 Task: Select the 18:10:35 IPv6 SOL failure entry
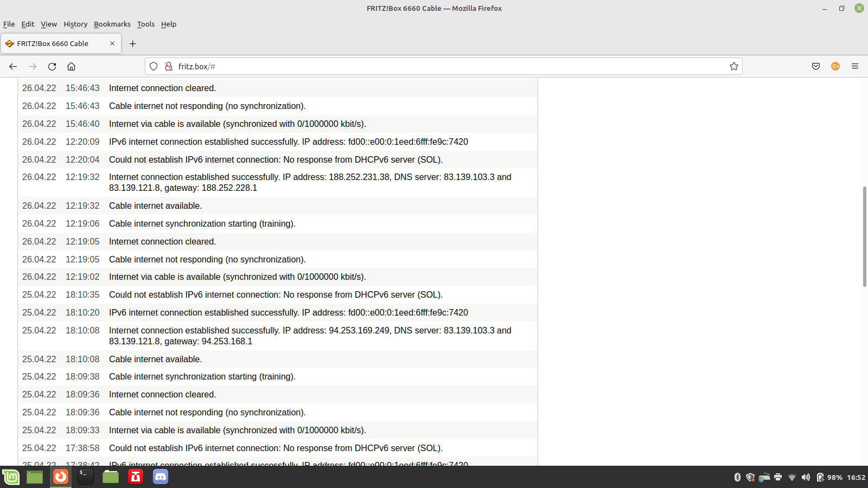point(278,294)
